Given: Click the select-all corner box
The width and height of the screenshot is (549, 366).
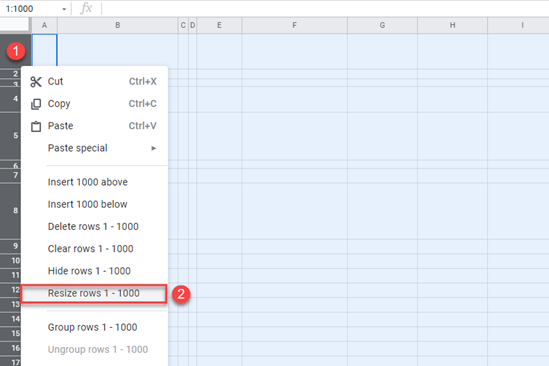Looking at the screenshot, I should click(15, 25).
